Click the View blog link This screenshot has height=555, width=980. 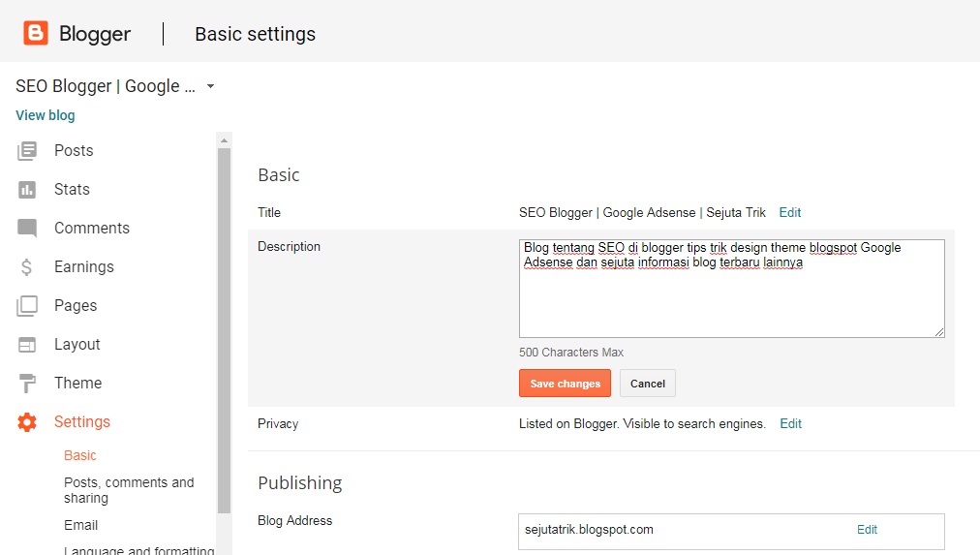pyautogui.click(x=45, y=115)
